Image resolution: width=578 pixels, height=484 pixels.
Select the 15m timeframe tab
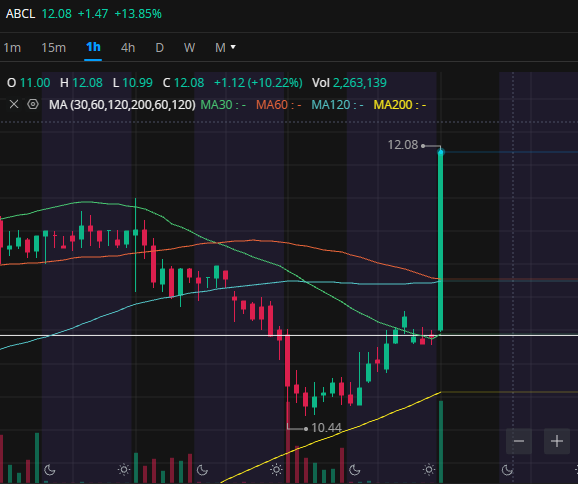53,48
